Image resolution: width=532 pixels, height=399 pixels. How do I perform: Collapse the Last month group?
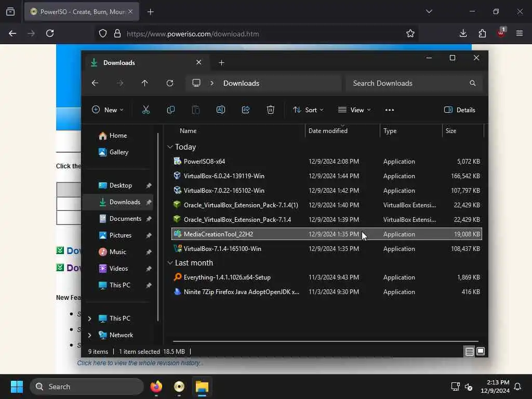(x=170, y=263)
